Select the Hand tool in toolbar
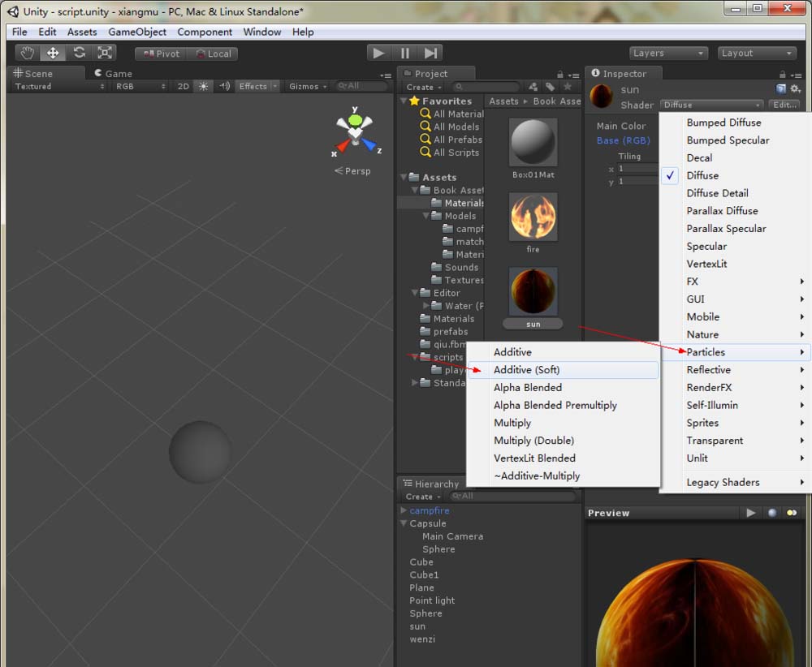The width and height of the screenshot is (812, 667). pyautogui.click(x=27, y=53)
